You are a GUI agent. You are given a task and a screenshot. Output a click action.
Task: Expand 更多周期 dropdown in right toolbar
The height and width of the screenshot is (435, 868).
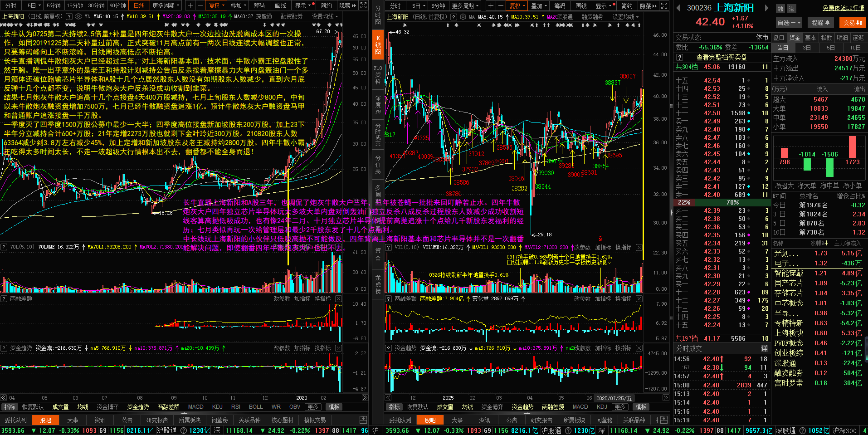[466, 5]
